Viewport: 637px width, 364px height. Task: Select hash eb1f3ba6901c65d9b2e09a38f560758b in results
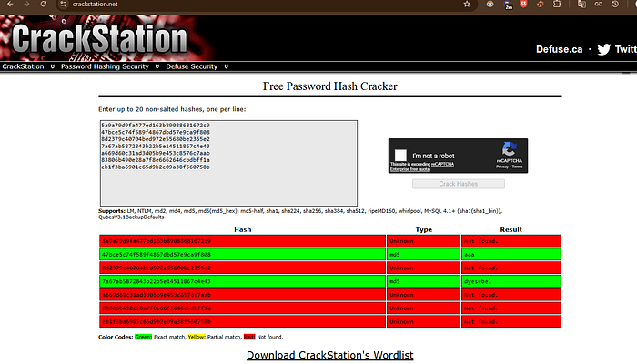[x=157, y=321]
